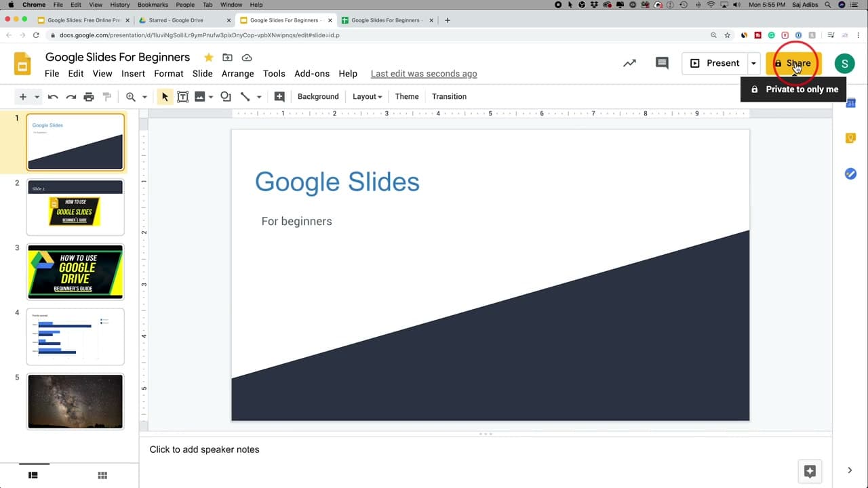
Task: Click the For beginners subtitle text
Action: pyautogui.click(x=297, y=221)
